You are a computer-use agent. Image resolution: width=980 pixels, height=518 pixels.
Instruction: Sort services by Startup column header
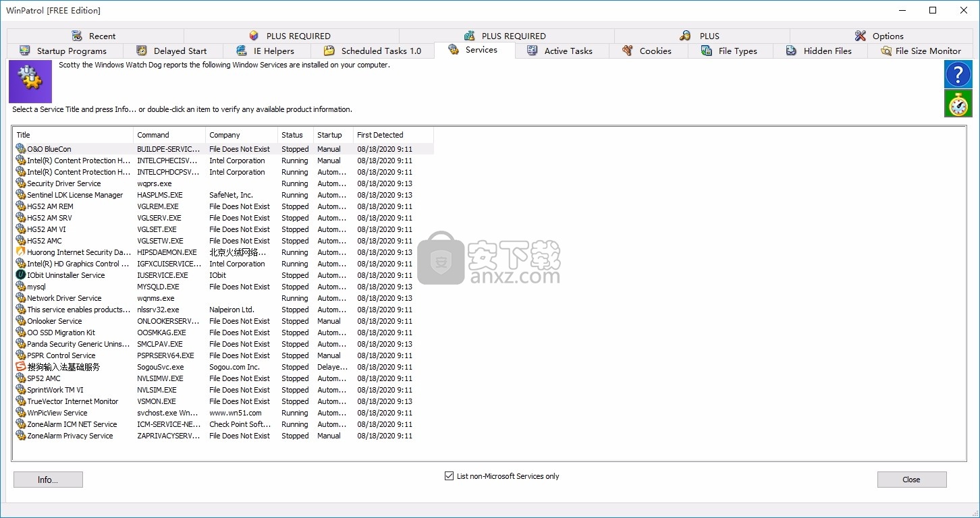pyautogui.click(x=333, y=135)
